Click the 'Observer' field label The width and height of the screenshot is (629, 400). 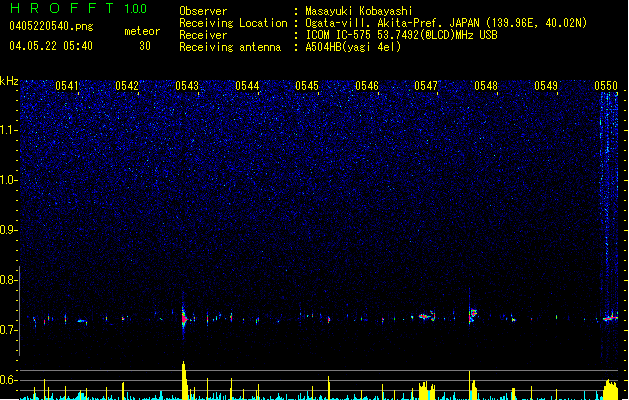pyautogui.click(x=203, y=11)
